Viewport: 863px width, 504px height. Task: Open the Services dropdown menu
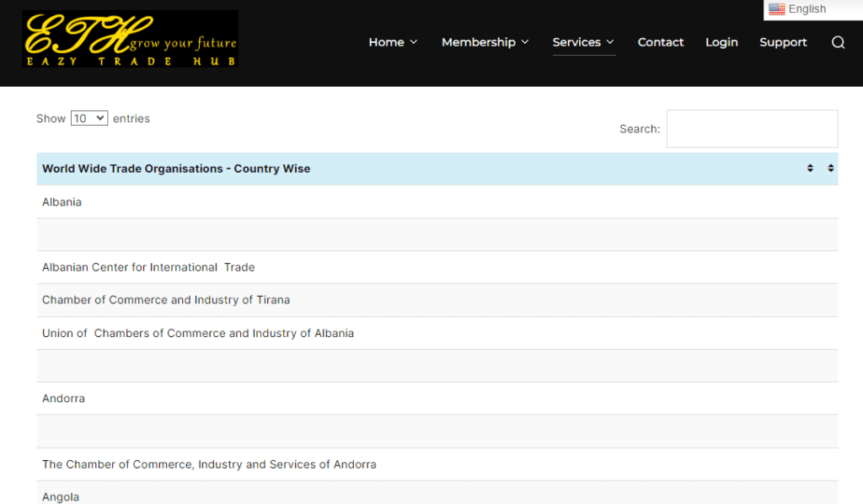click(583, 42)
